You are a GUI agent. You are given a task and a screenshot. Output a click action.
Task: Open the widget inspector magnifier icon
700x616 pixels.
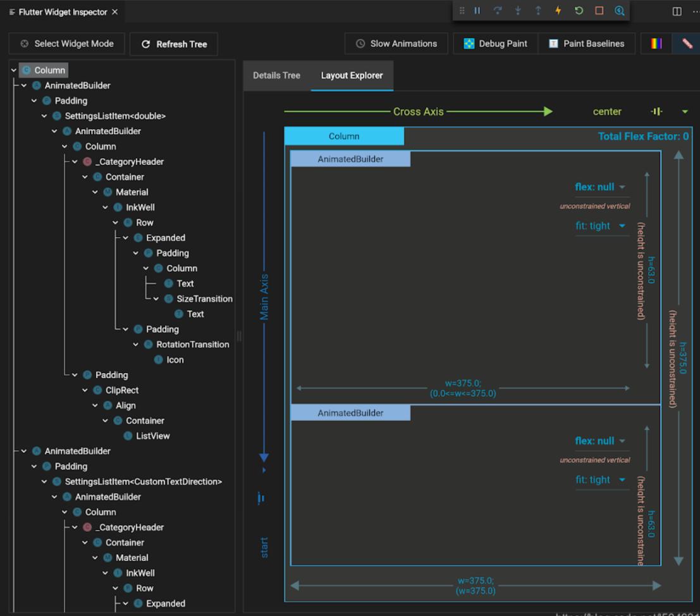point(619,11)
